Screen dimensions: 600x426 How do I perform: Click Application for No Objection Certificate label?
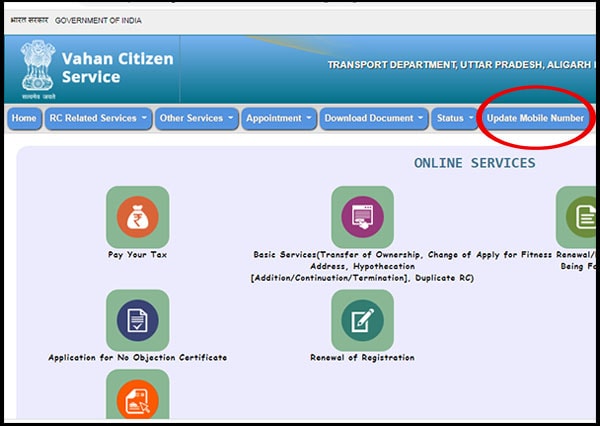(x=137, y=357)
